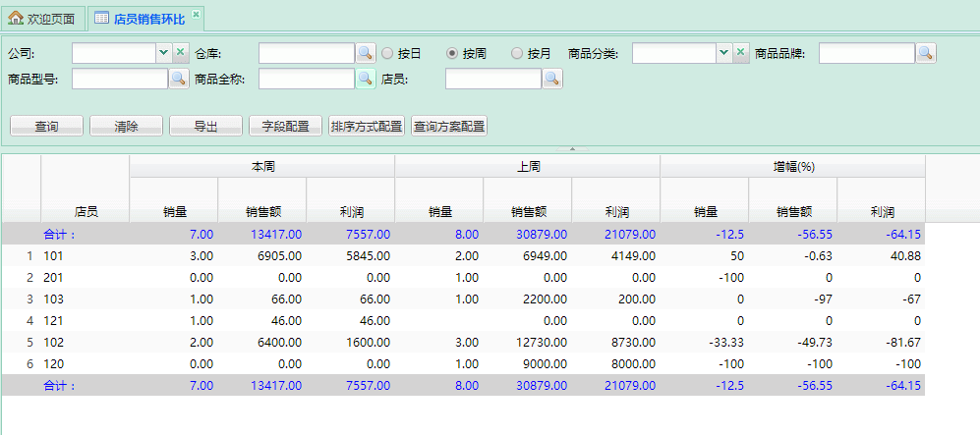Select the 按日 radio button
The width and height of the screenshot is (980, 435).
click(387, 53)
